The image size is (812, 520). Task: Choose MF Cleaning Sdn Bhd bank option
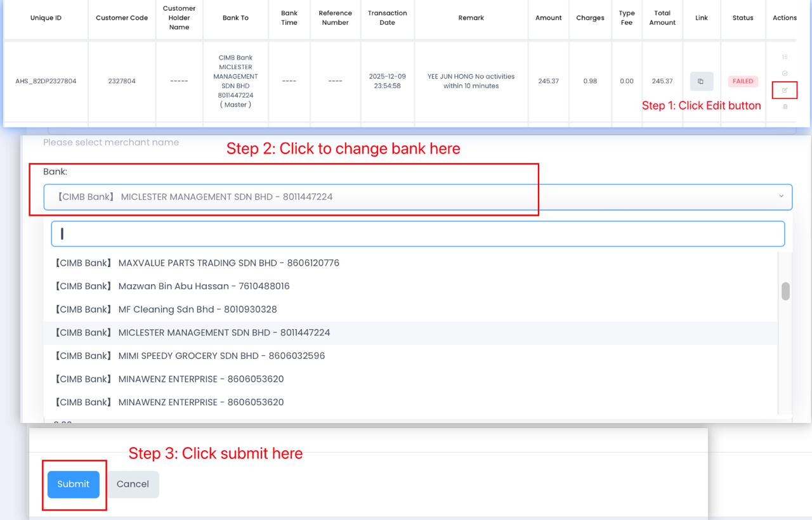point(166,309)
